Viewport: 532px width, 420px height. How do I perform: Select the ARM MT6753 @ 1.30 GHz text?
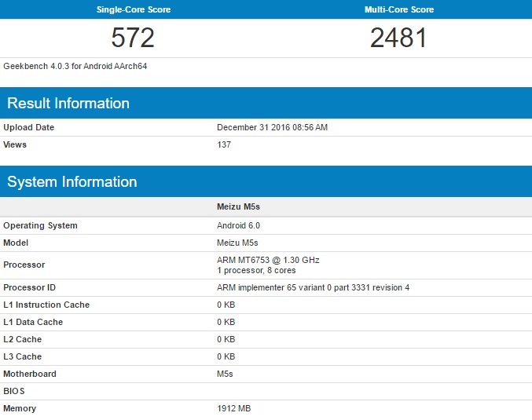[268, 260]
